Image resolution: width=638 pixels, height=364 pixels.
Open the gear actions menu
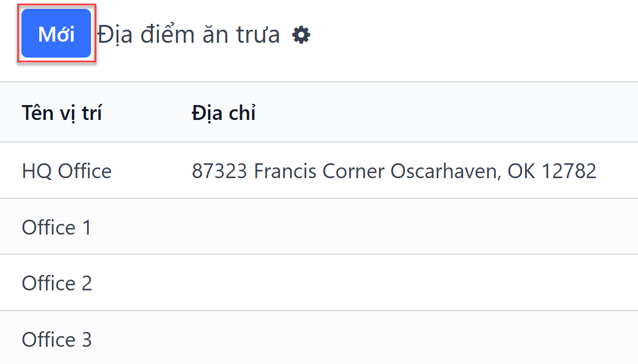[301, 34]
